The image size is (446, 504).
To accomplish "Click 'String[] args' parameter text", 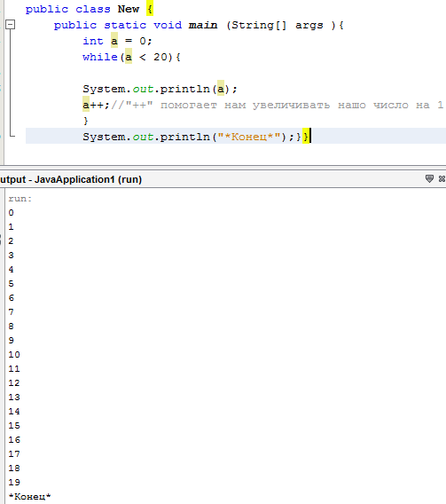I will coord(278,26).
